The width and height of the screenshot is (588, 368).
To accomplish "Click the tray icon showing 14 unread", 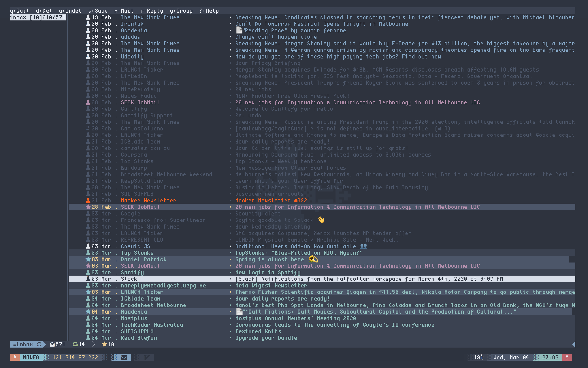I will (x=75, y=344).
